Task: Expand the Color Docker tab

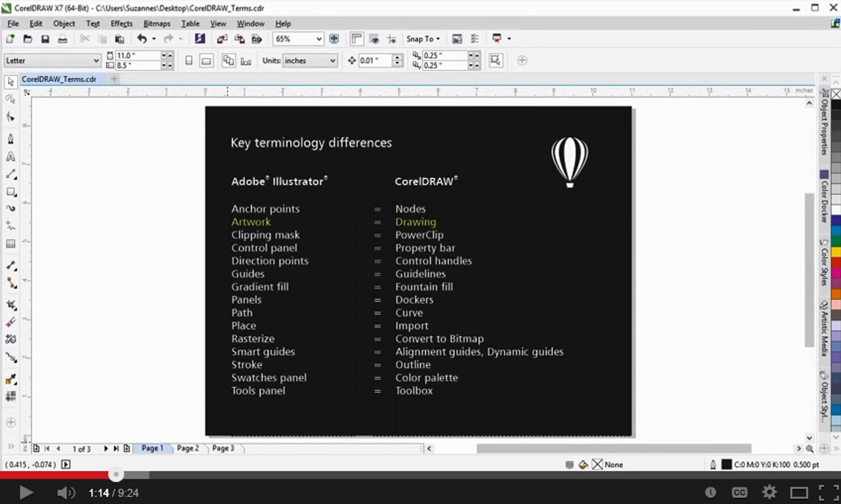Action: coord(824,198)
